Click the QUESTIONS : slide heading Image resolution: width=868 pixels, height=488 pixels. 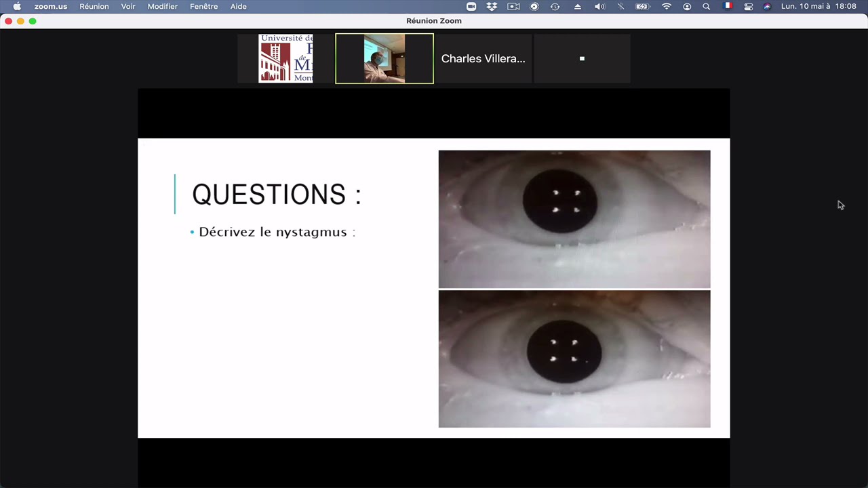coord(277,195)
